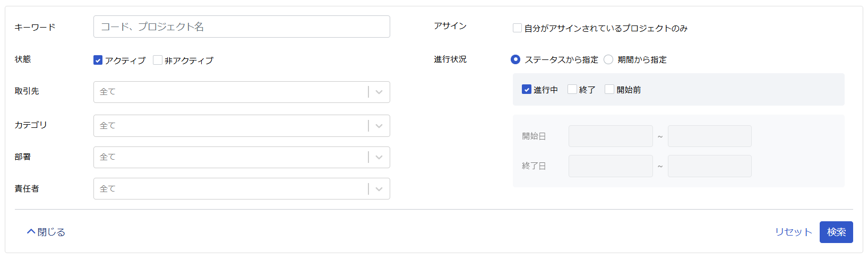This screenshot has height=260, width=868.
Task: Expand the カテゴリ dropdown
Action: point(242,126)
